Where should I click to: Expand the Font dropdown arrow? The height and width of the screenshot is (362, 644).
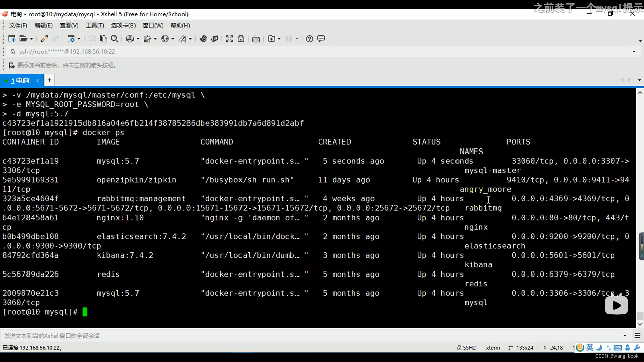click(190, 39)
